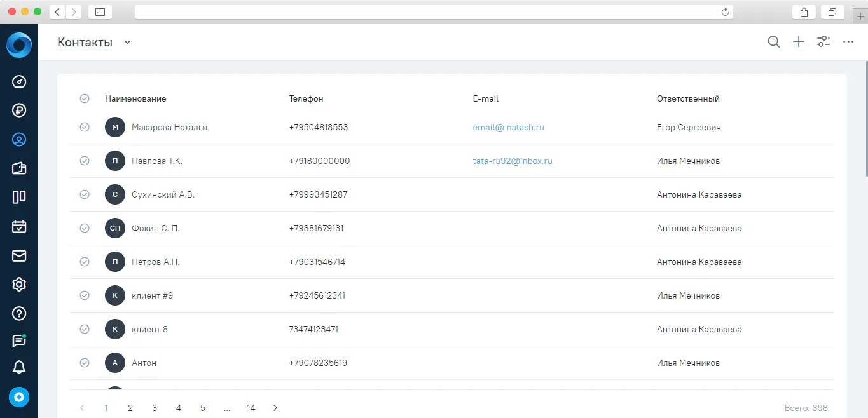Toggle the browser sidebar button
The image size is (868, 418).
click(100, 12)
